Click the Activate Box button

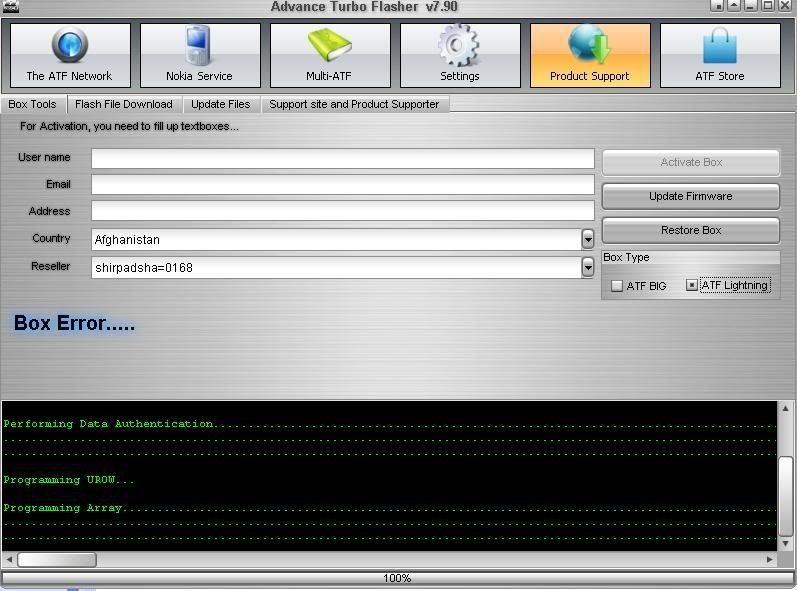(691, 162)
